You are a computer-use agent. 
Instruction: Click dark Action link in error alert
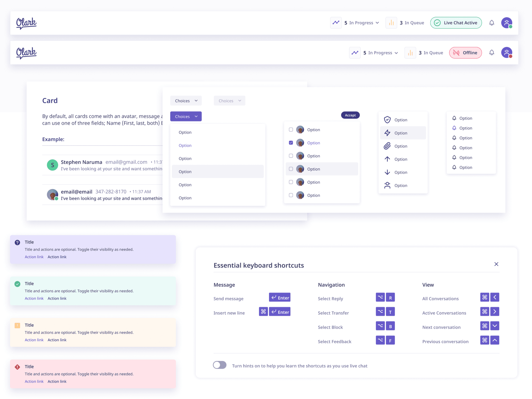57,381
